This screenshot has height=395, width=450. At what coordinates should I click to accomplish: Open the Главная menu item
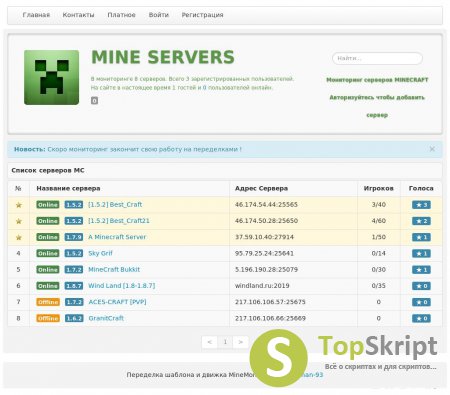point(36,15)
